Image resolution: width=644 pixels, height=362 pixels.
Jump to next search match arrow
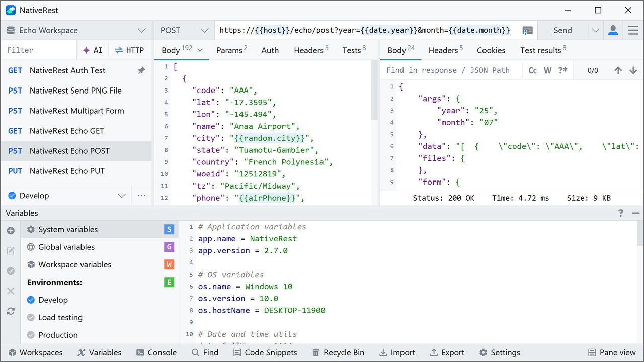point(633,70)
